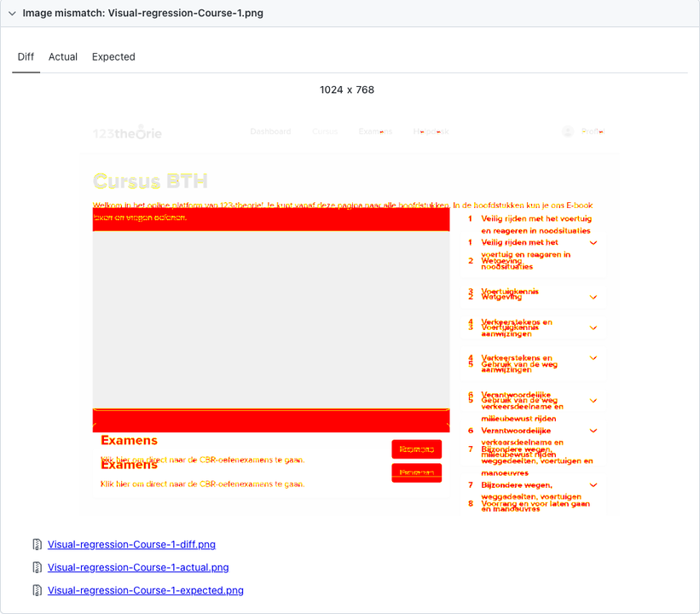Click the Dashboard navigation item

coord(271,131)
